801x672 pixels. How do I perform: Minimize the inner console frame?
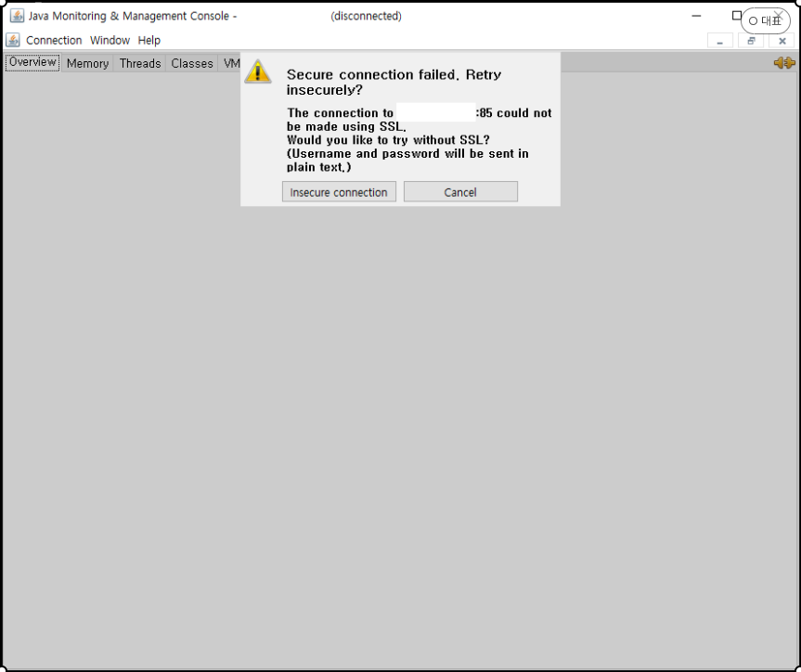(719, 41)
